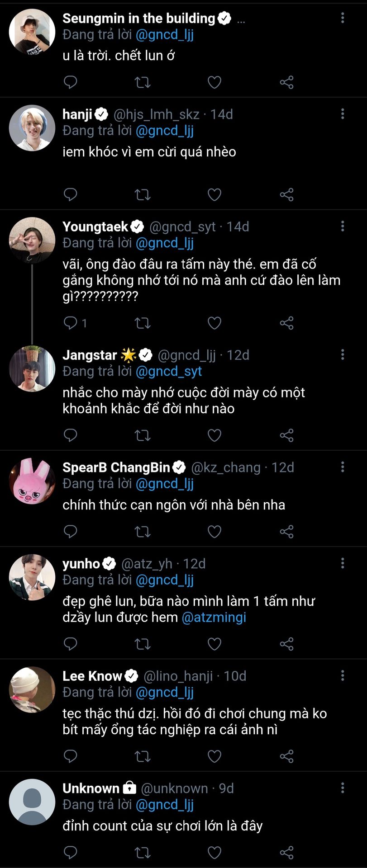This screenshot has height=868, width=367.
Task: Share Jangstar's reply tweet
Action: tap(286, 435)
